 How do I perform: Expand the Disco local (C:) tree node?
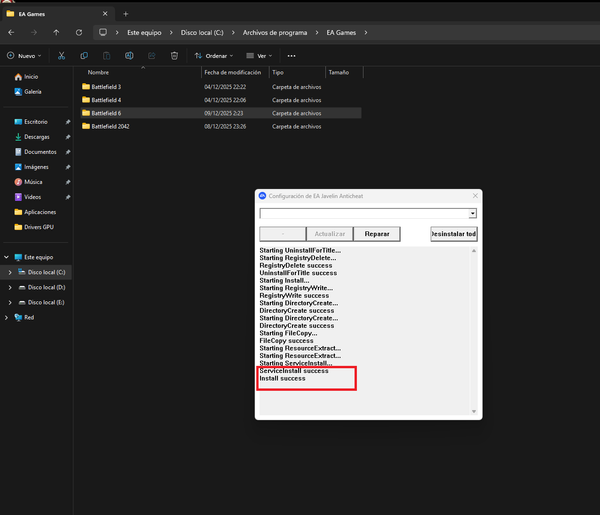10,272
